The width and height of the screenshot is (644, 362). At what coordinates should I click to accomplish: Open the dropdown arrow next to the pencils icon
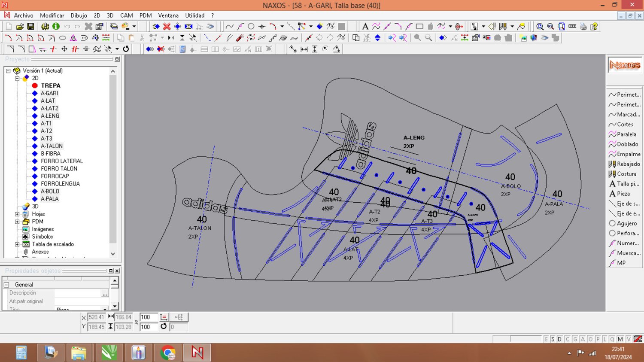pyautogui.click(x=512, y=27)
